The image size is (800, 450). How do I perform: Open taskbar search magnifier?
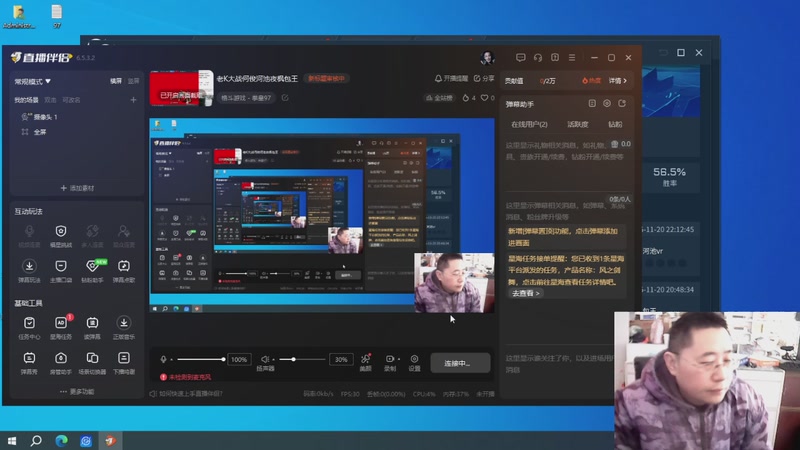point(36,440)
